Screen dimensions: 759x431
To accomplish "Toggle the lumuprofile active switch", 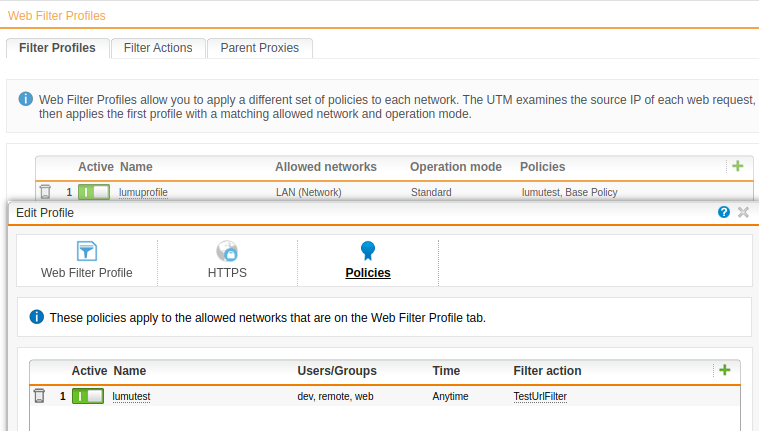I will click(93, 192).
